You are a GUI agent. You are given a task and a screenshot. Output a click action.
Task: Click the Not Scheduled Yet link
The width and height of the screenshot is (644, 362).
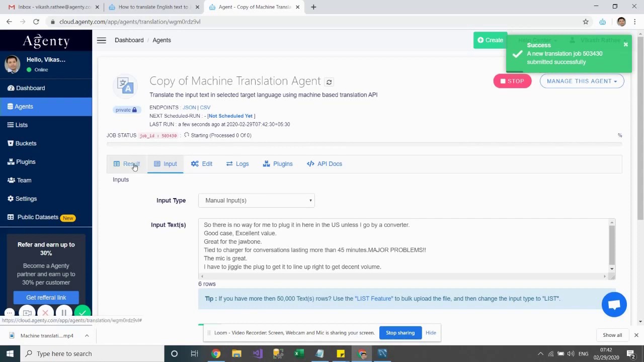231,116
